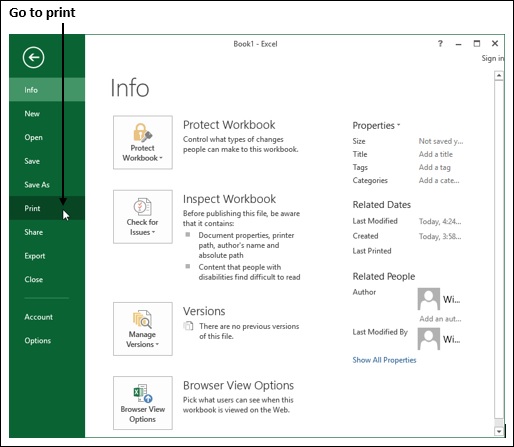Open the Share menu item
514x447 pixels.
[47, 232]
